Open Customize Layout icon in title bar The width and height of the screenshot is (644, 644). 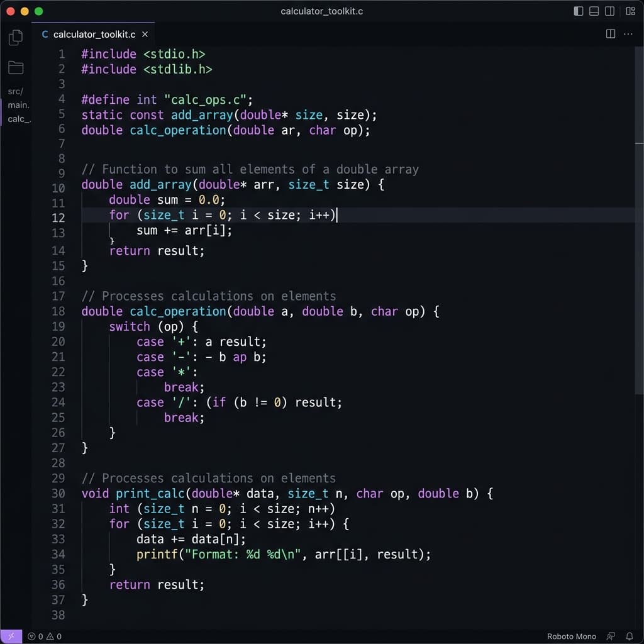point(630,11)
